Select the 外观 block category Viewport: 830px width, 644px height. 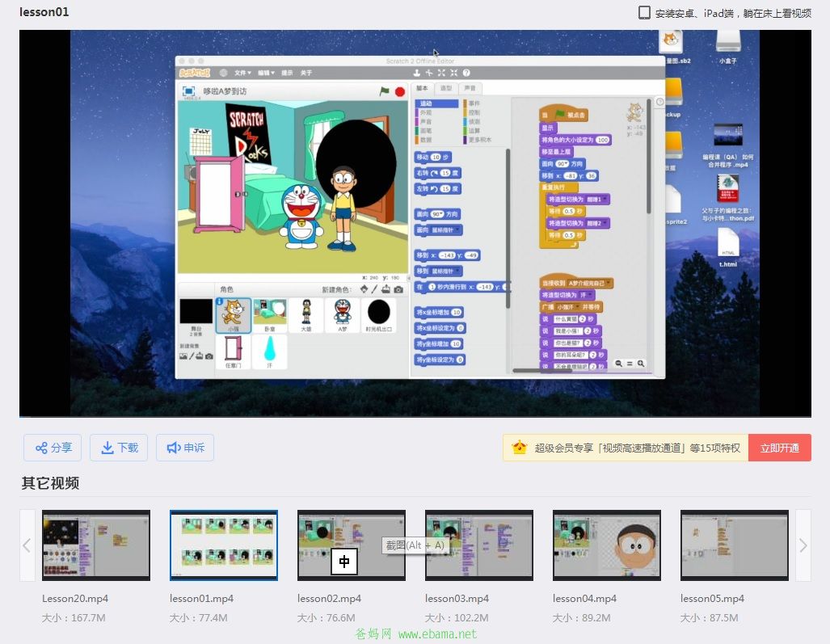click(436, 112)
